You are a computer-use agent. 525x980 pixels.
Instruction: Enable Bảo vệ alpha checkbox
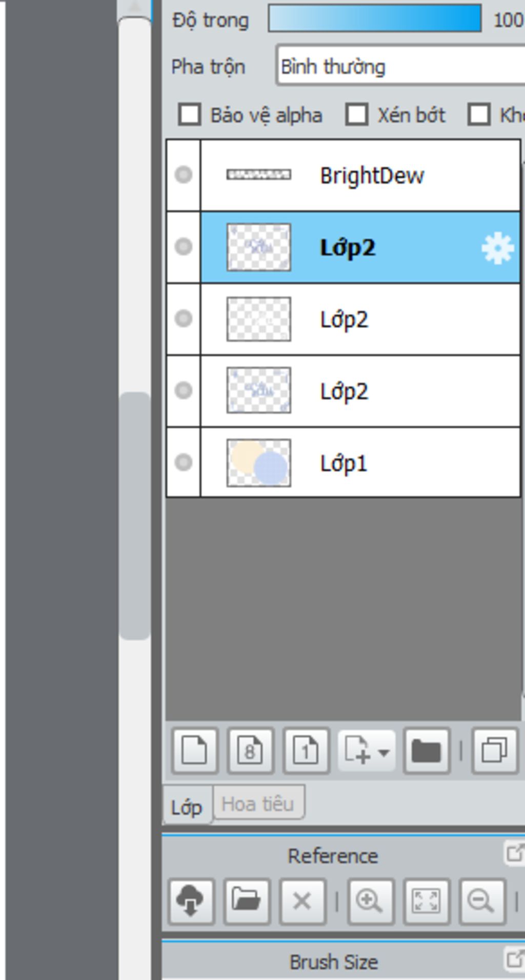point(189,114)
